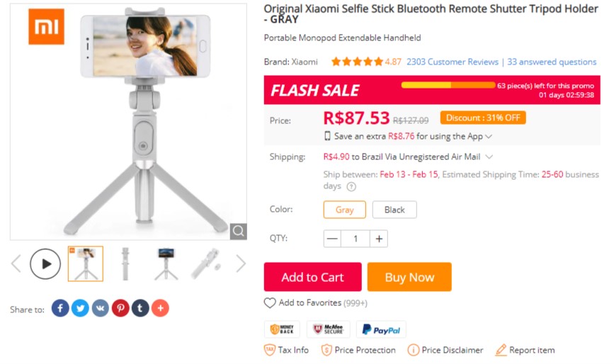The height and width of the screenshot is (364, 614).
Task: Share product on Twitter
Action: coord(80,308)
